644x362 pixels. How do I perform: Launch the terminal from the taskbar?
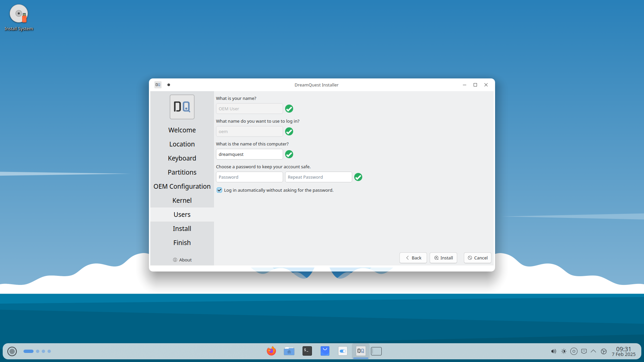307,351
